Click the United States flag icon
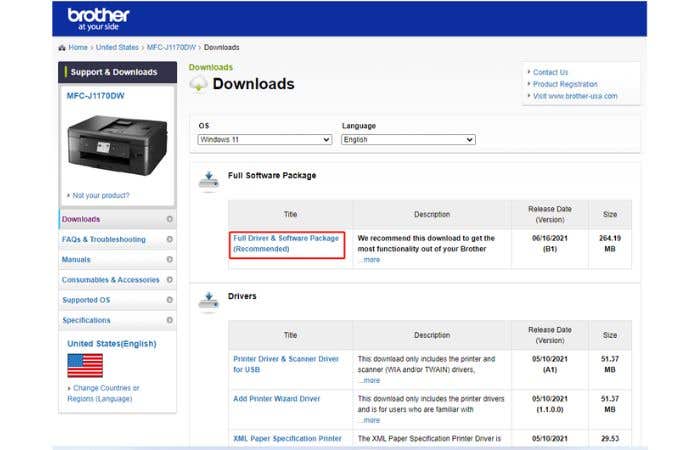700x450 pixels. click(x=85, y=366)
